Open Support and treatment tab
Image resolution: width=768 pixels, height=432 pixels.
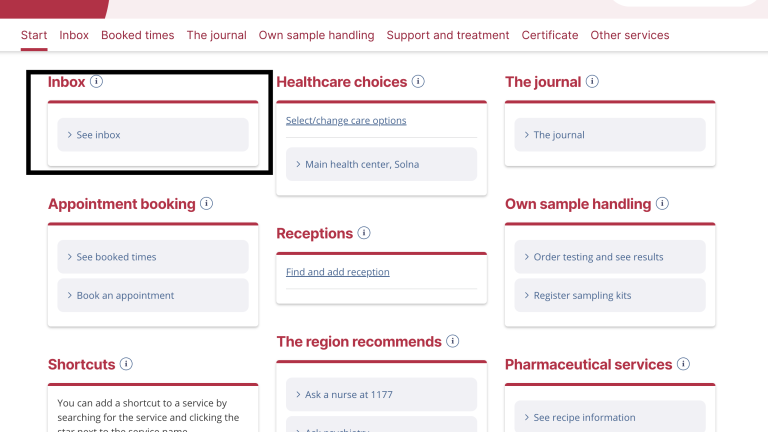[448, 35]
